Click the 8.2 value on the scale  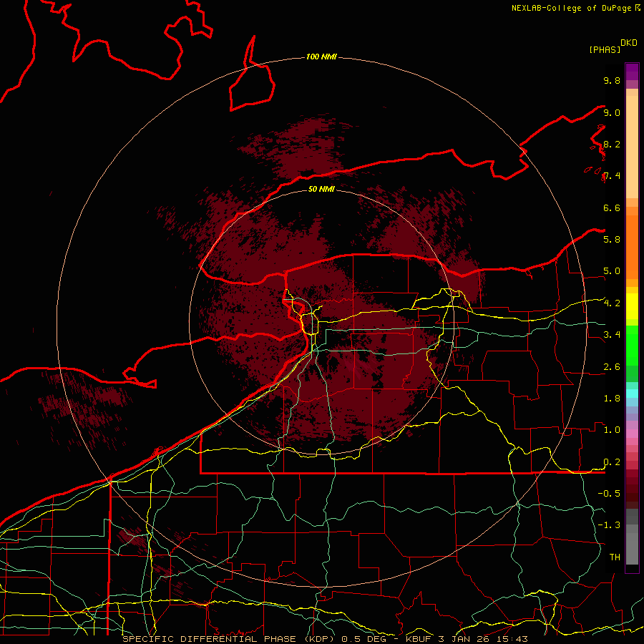[612, 144]
